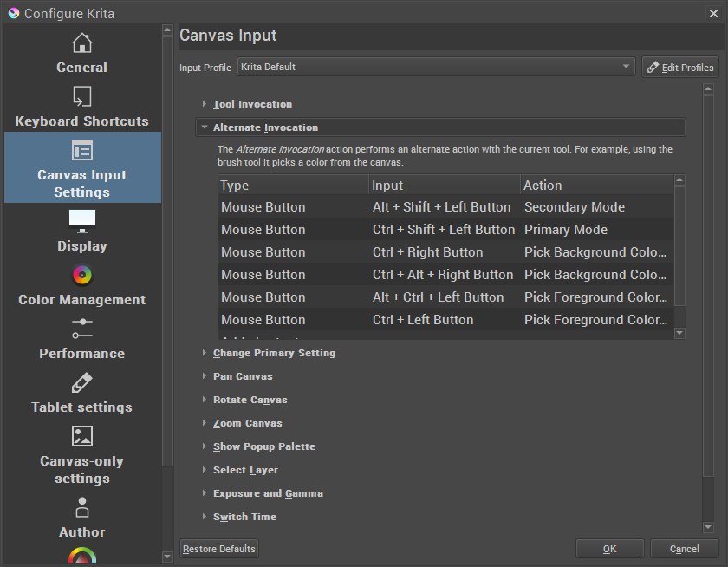Expand the Pan Canvas section

(204, 375)
